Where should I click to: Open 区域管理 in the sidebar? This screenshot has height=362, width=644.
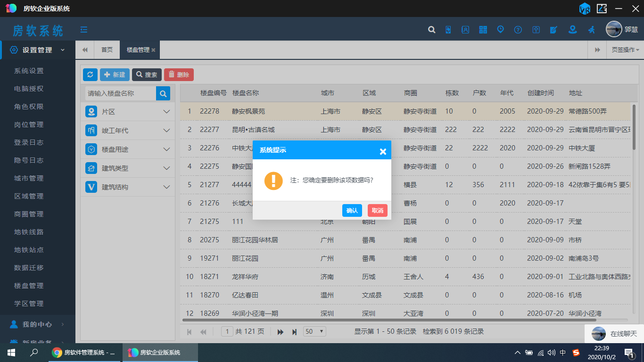29,196
